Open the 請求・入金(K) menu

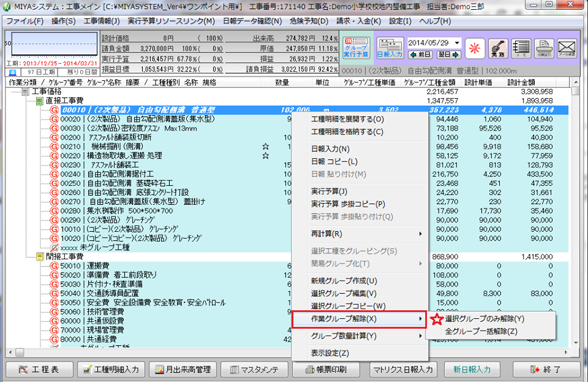[x=358, y=21]
